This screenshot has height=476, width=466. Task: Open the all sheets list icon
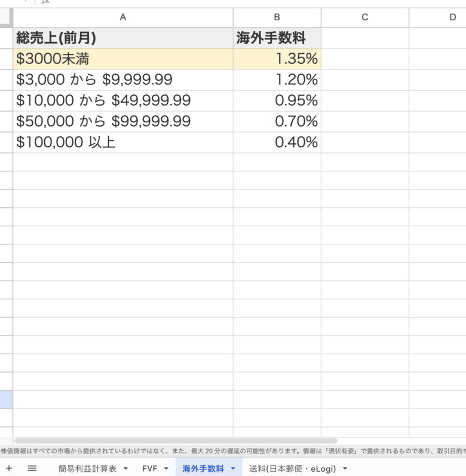(x=32, y=468)
